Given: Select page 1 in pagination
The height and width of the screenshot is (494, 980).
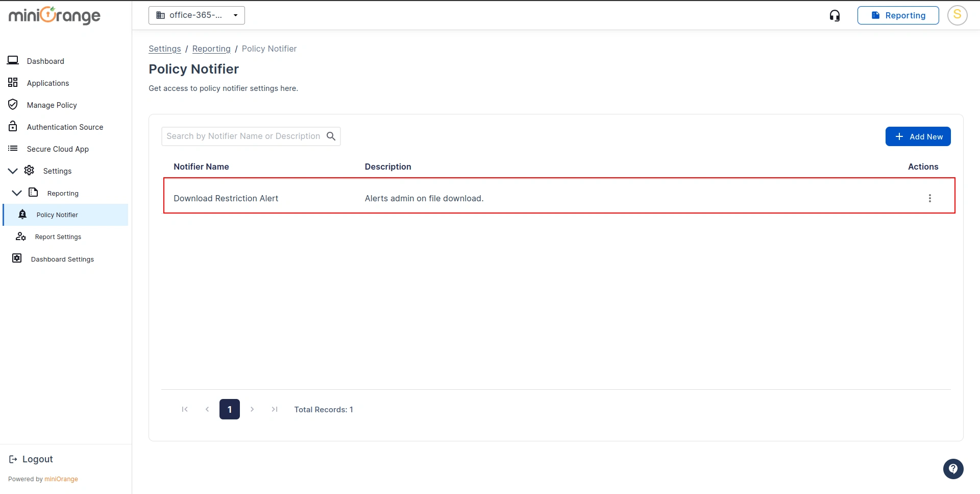Looking at the screenshot, I should 230,409.
